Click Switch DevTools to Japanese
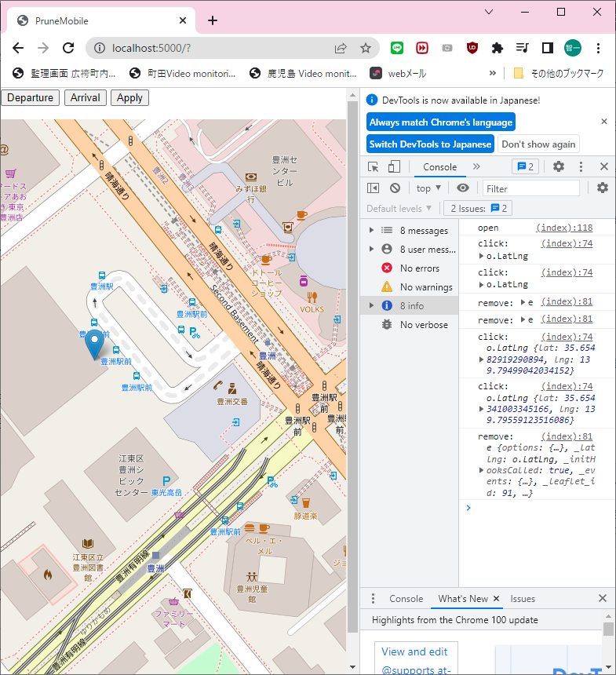Viewport: 616px width, 675px height. click(430, 144)
